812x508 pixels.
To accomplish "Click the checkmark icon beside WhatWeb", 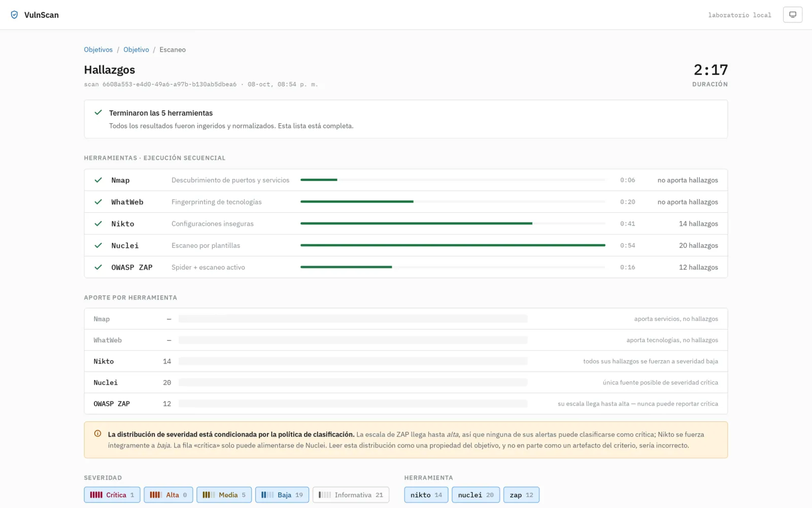I will click(98, 202).
